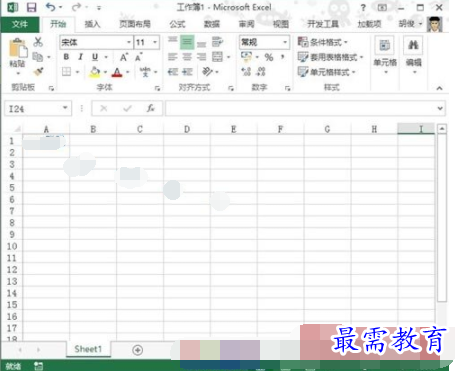Center cell text horizontally

187,57
